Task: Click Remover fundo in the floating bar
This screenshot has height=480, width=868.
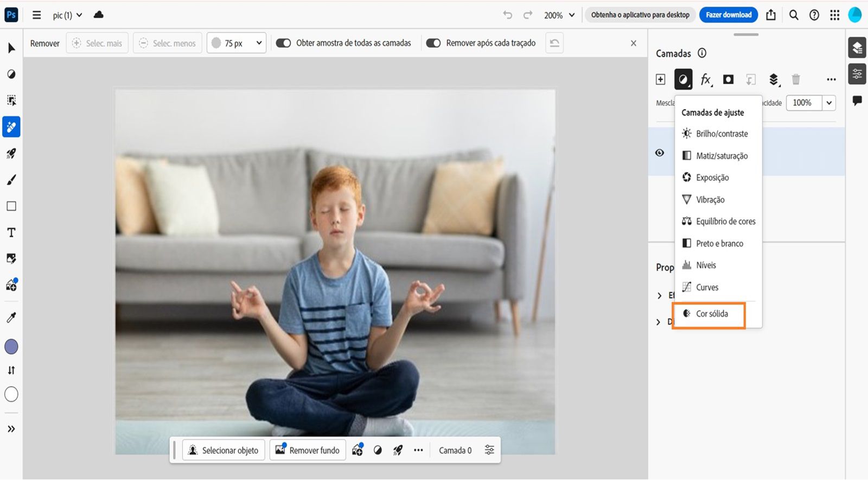Action: click(x=308, y=450)
